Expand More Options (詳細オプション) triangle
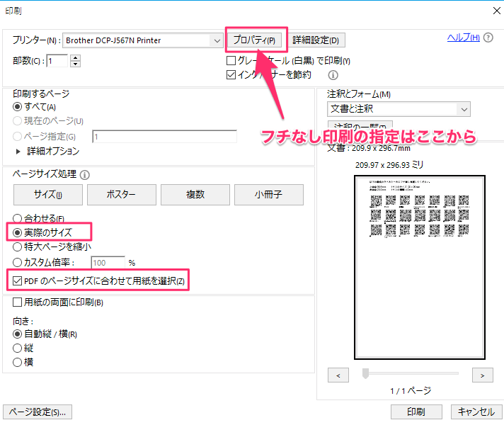Screen dimensions: 504x425 point(18,152)
